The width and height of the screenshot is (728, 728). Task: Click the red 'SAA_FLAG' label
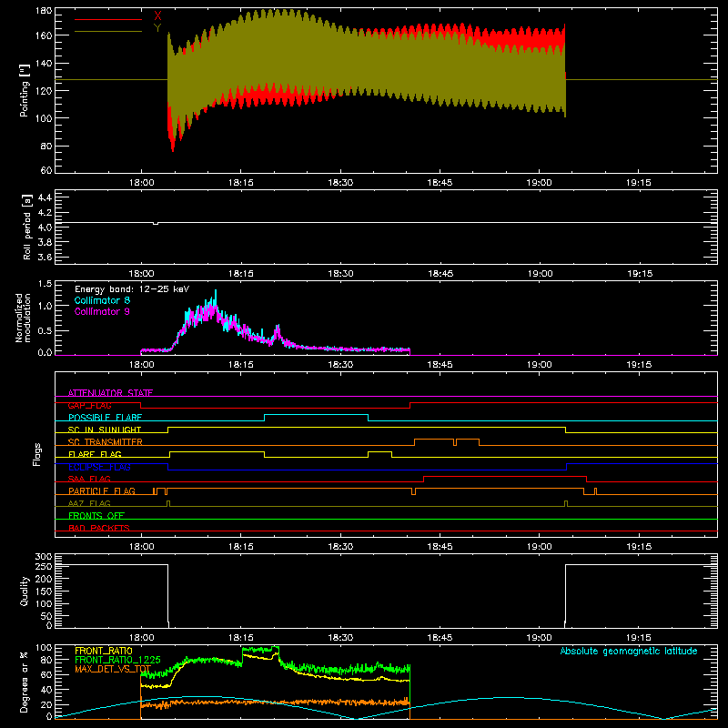(89, 479)
